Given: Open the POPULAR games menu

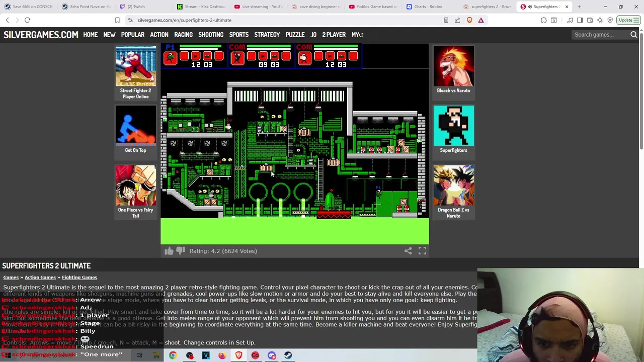Looking at the screenshot, I should [x=133, y=35].
